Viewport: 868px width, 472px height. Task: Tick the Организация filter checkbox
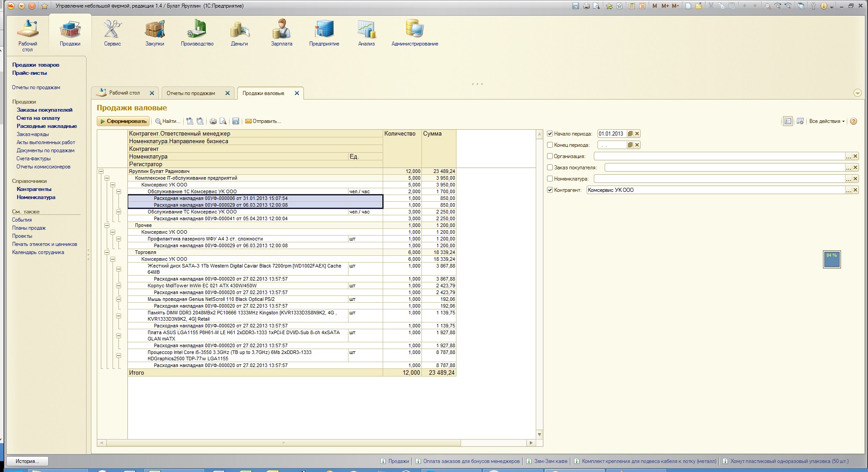[x=550, y=156]
